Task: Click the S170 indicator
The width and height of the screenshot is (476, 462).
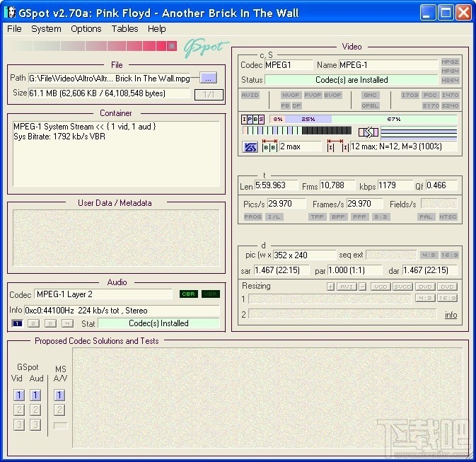Action: tap(431, 105)
